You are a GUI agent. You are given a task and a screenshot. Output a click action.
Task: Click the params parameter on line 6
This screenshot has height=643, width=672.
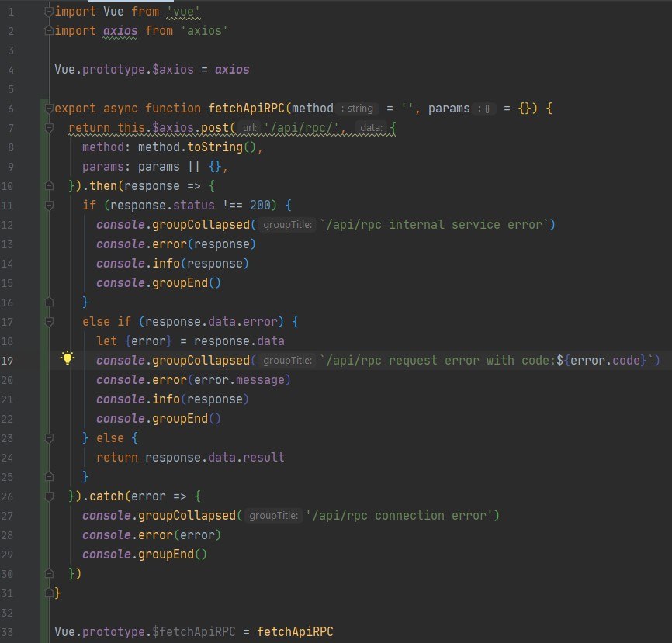tap(449, 109)
